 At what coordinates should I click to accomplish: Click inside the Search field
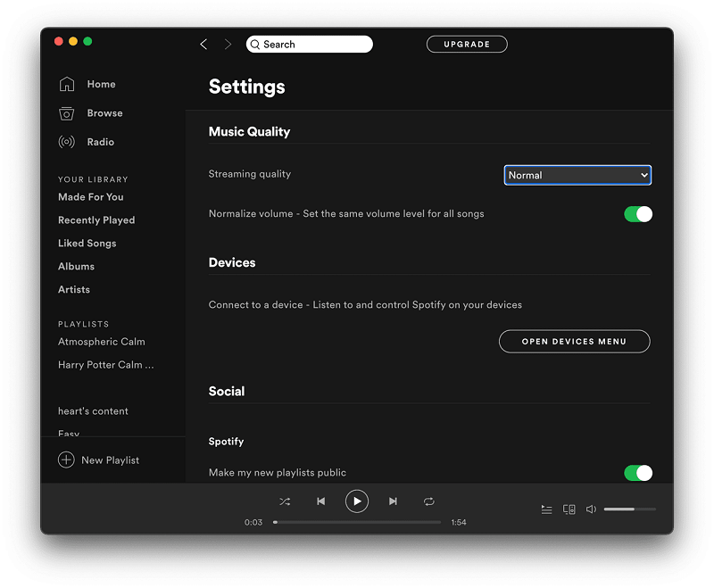(x=310, y=44)
